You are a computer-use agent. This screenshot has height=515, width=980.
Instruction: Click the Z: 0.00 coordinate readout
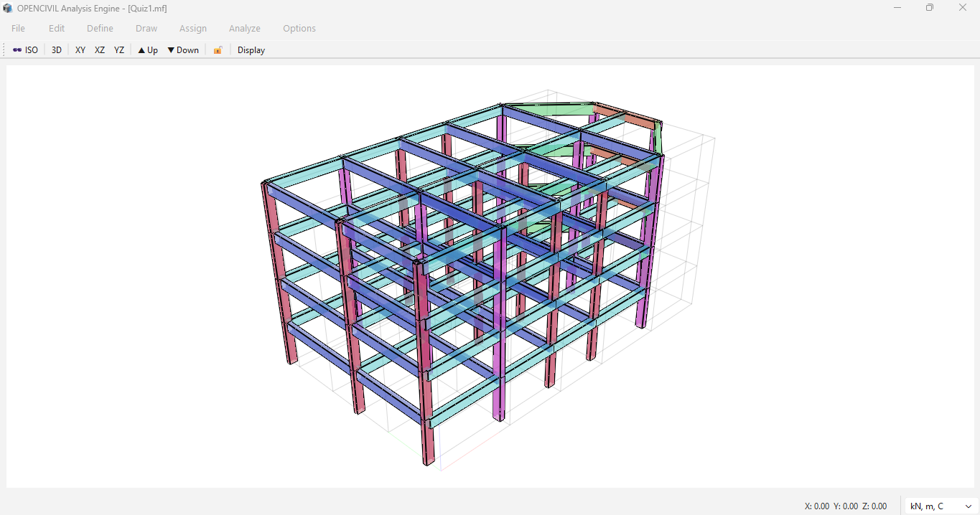click(874, 506)
